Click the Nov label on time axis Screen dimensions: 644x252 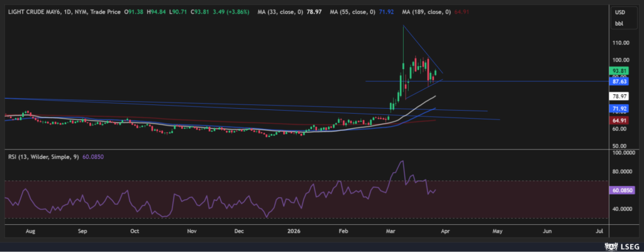(x=191, y=231)
